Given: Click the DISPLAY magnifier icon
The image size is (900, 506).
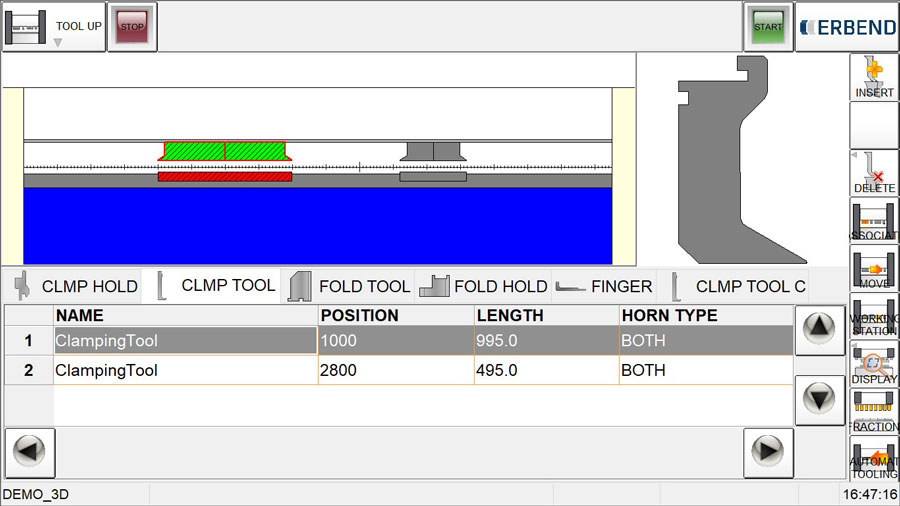Looking at the screenshot, I should click(x=874, y=364).
